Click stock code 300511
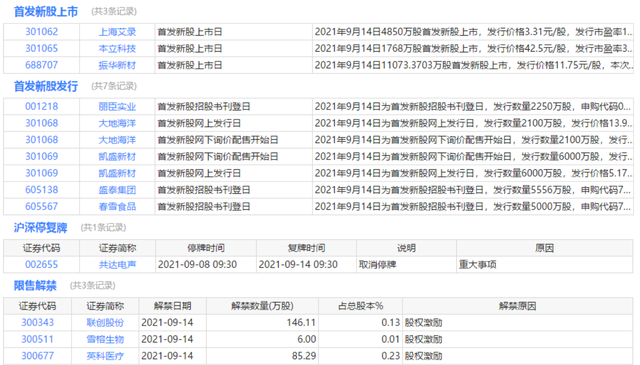 tap(38, 339)
